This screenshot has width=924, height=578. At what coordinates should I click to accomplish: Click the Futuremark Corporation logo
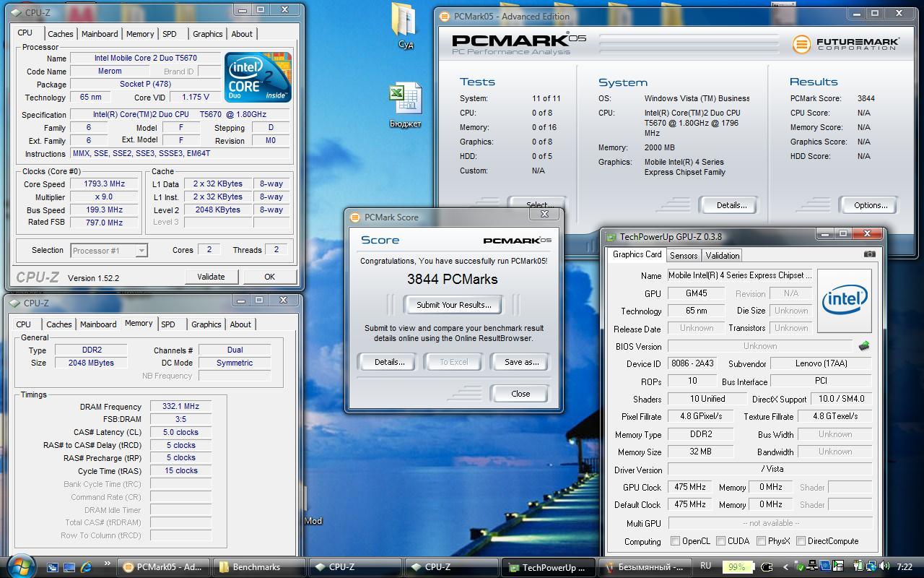pos(845,44)
